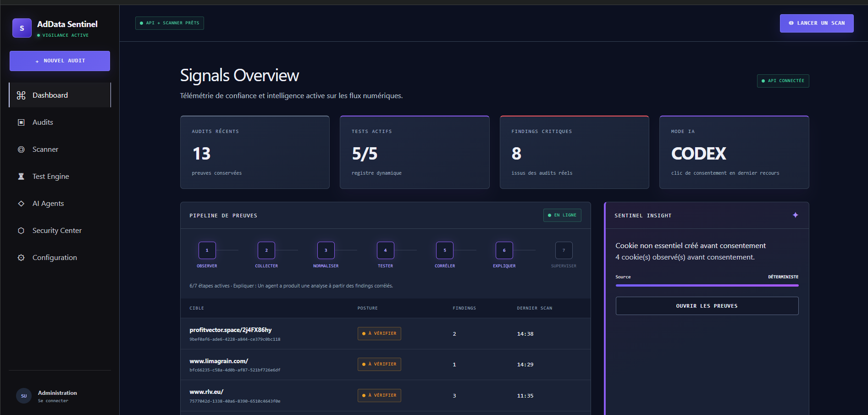Open the www.rlv.eu/ target row
The height and width of the screenshot is (415, 868).
coord(385,396)
